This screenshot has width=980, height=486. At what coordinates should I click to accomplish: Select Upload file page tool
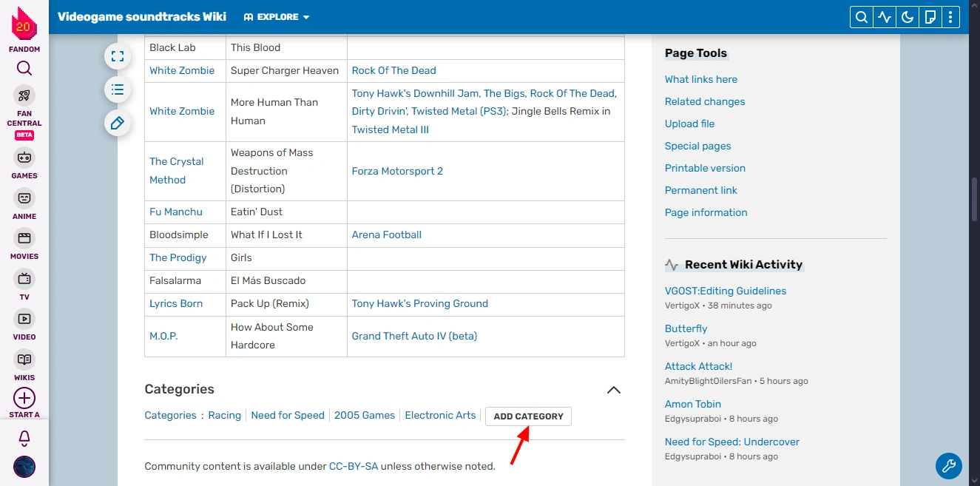pos(689,124)
